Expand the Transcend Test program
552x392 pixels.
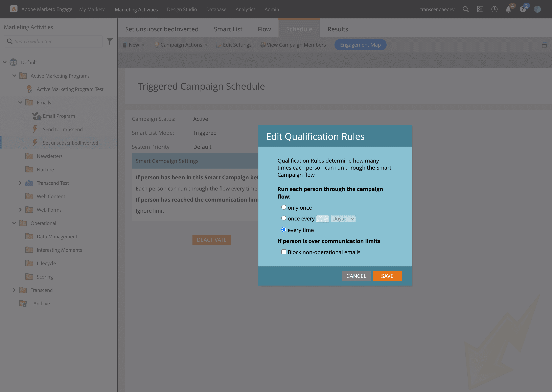tap(20, 183)
